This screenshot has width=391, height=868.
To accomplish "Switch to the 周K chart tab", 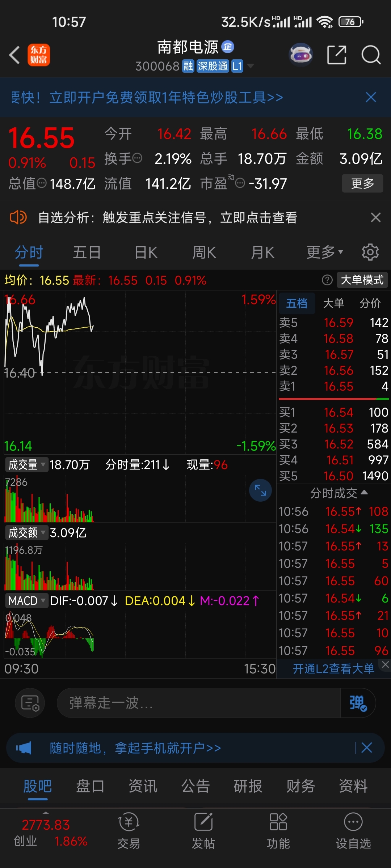I will [x=204, y=252].
